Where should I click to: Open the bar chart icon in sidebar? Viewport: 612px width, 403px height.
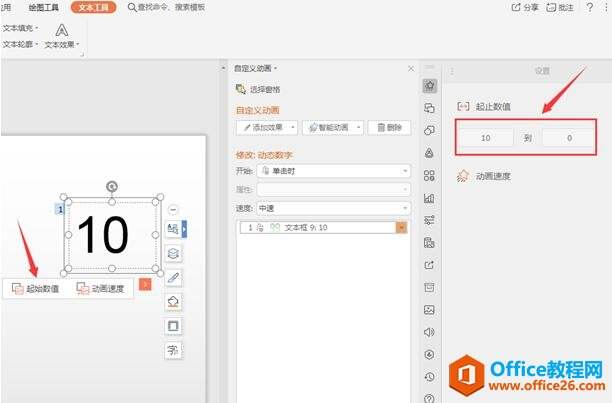coord(429,198)
